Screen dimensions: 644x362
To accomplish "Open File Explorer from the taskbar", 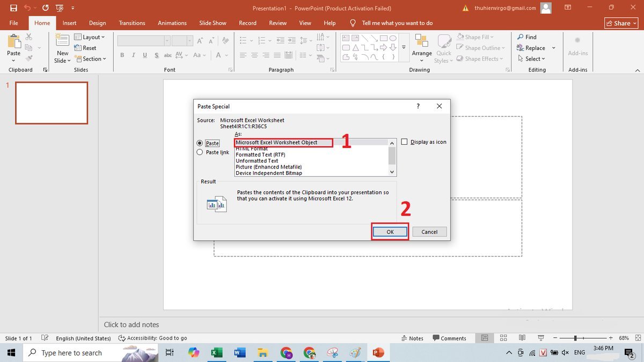I will click(x=262, y=352).
